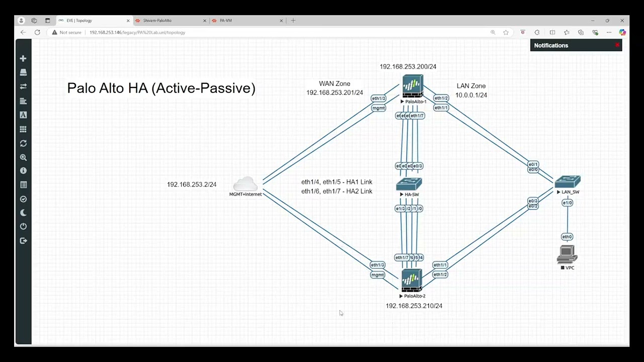The width and height of the screenshot is (644, 362).
Task: Open the browser Settings and more menu
Action: click(x=609, y=32)
